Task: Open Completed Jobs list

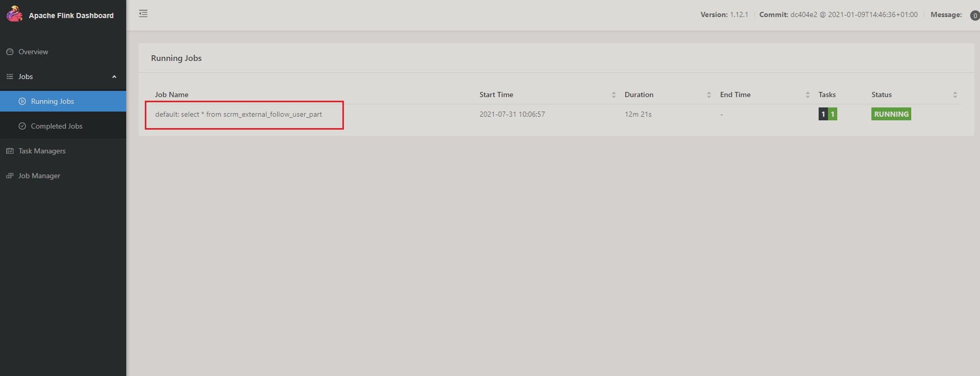Action: [x=63, y=126]
